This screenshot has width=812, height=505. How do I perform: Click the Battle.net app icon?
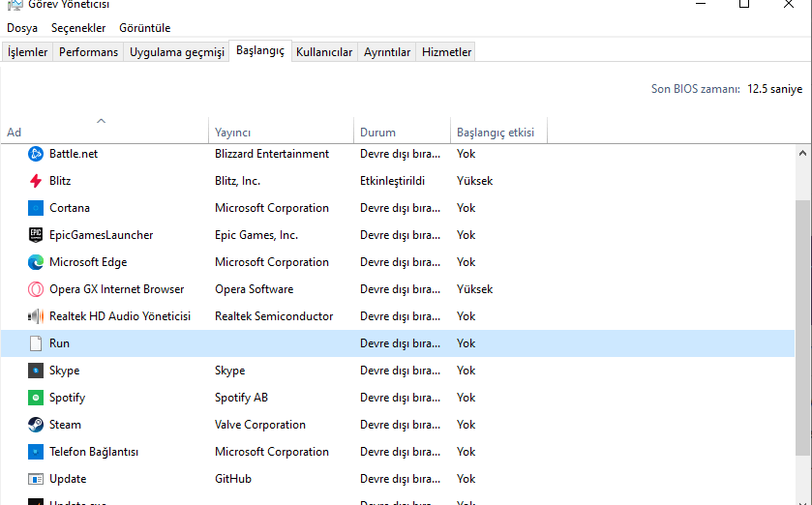(35, 154)
